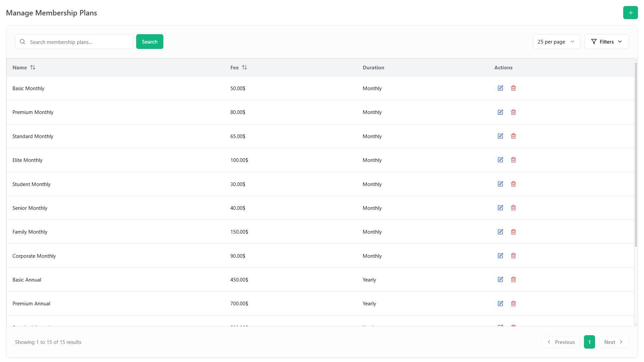Viewport: 644px width, 362px height.
Task: Edit the Corporate Monthly plan
Action: (500, 256)
